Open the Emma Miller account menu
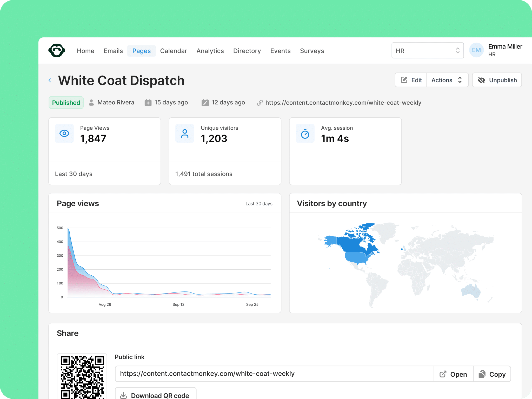This screenshot has width=532, height=399. pyautogui.click(x=505, y=50)
